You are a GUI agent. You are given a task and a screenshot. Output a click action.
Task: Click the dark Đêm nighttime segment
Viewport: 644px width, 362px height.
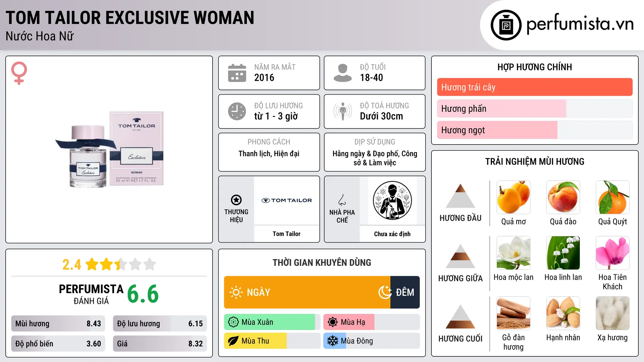coord(405,292)
